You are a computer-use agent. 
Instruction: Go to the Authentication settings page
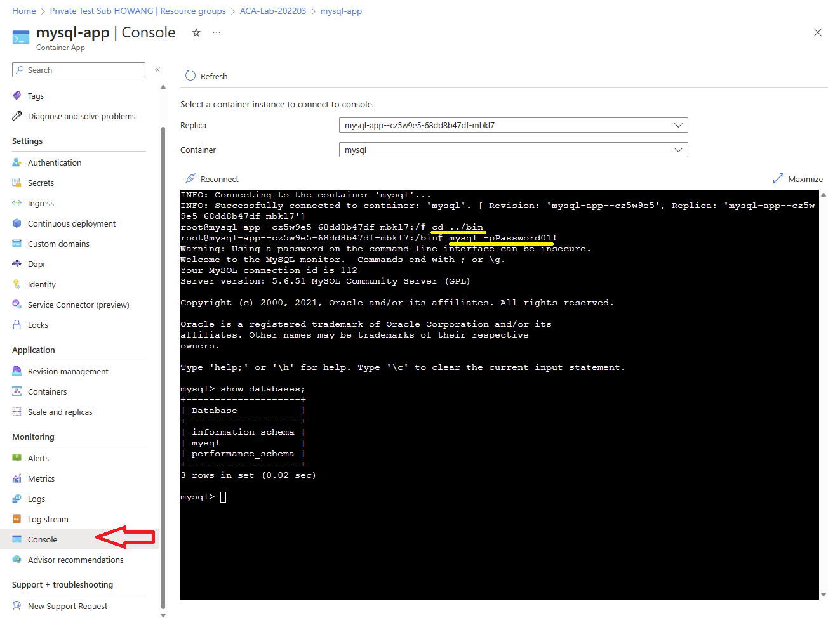[x=55, y=163]
